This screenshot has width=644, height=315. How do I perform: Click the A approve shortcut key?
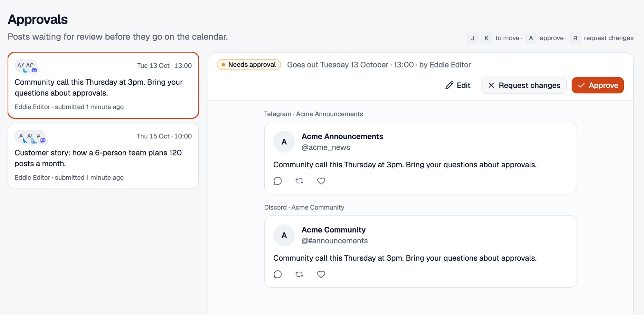click(531, 38)
